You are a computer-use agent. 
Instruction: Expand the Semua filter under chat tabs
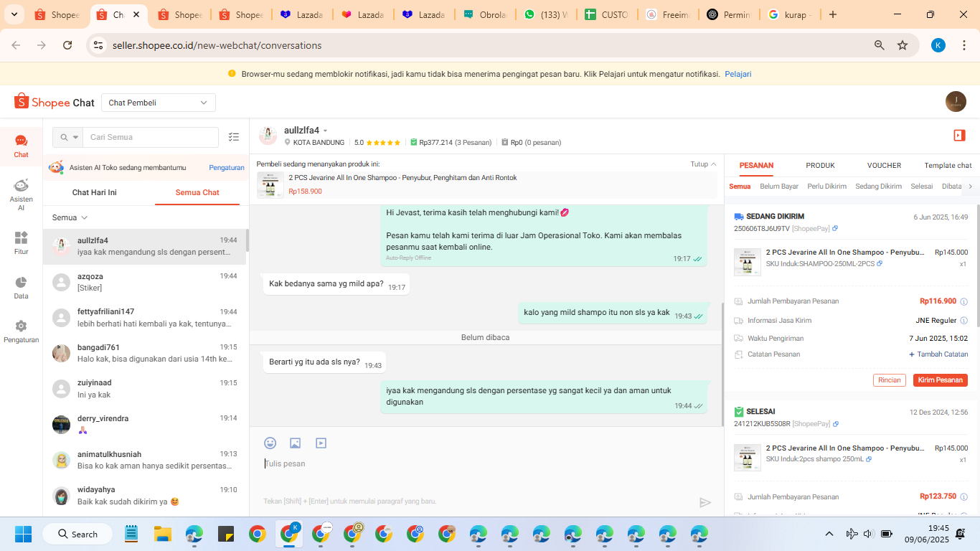70,217
